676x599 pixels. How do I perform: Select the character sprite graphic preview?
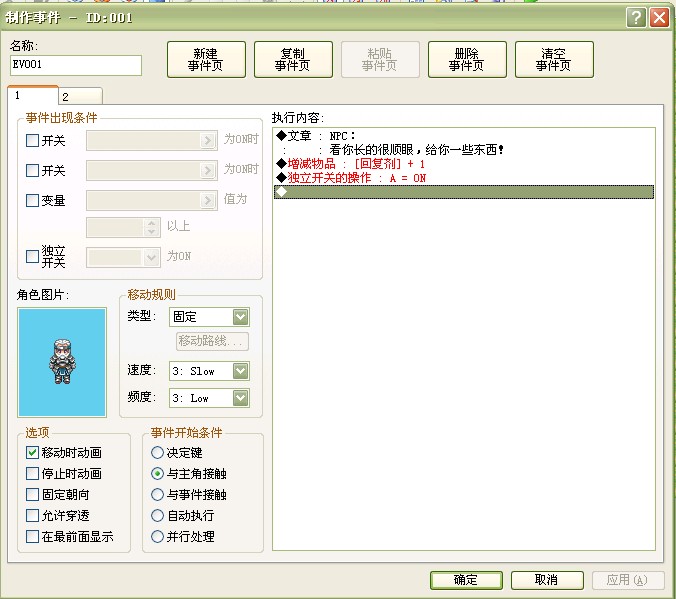coord(62,362)
